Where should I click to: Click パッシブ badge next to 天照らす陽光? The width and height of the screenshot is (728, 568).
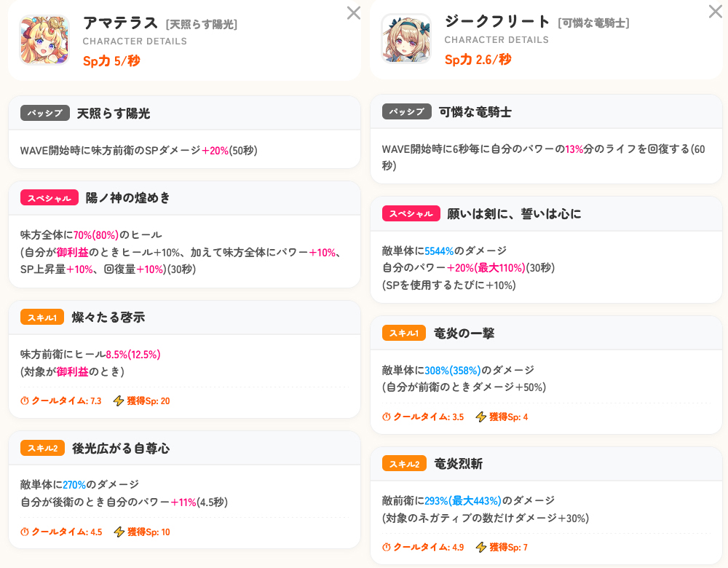tap(45, 113)
